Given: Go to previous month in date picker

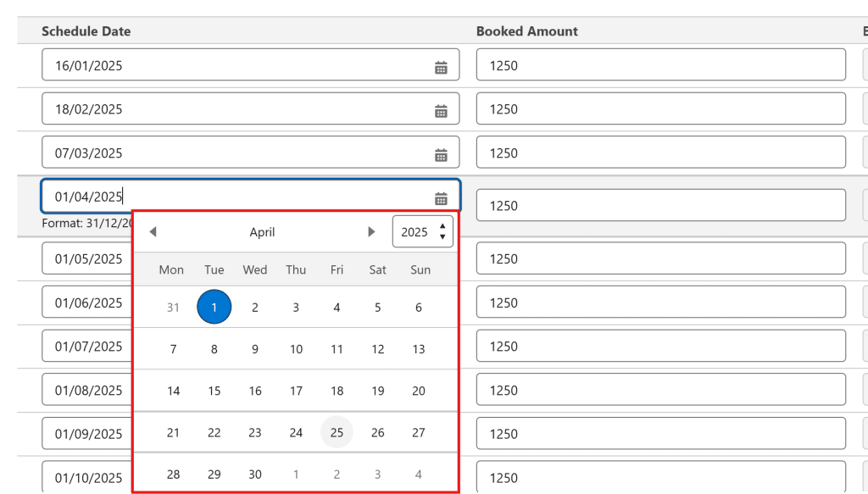Looking at the screenshot, I should pyautogui.click(x=153, y=232).
